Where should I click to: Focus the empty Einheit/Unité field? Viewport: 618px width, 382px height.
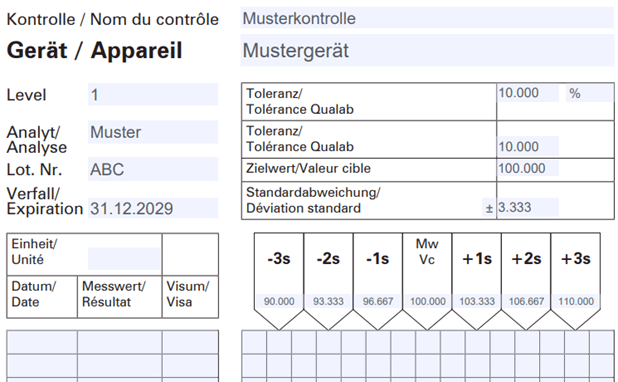click(x=124, y=259)
